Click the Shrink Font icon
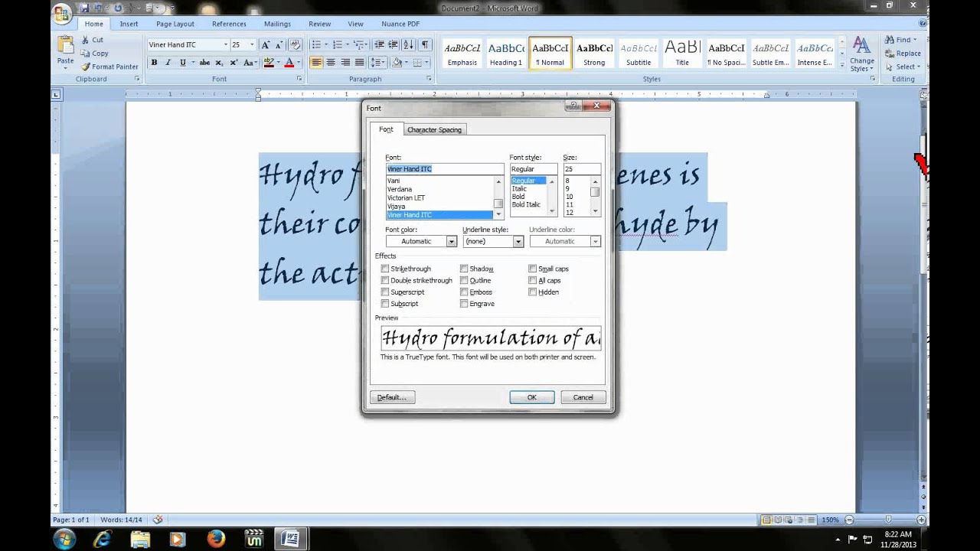The image size is (980, 551). pyautogui.click(x=278, y=44)
